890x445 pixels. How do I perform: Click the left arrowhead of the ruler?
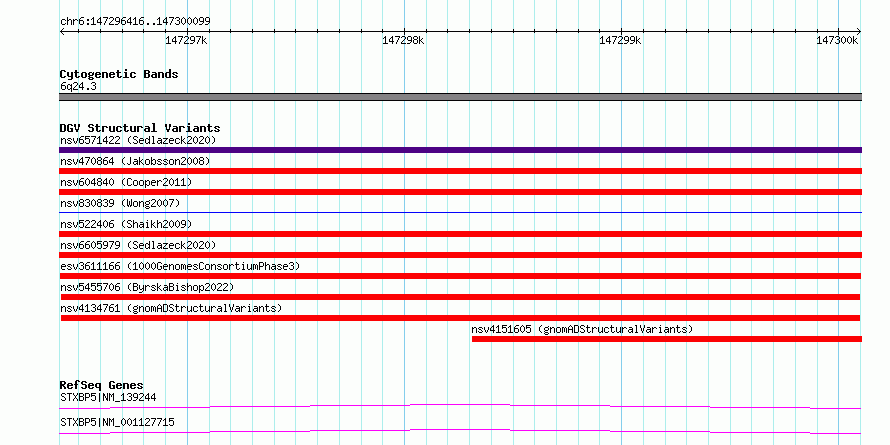(62, 32)
